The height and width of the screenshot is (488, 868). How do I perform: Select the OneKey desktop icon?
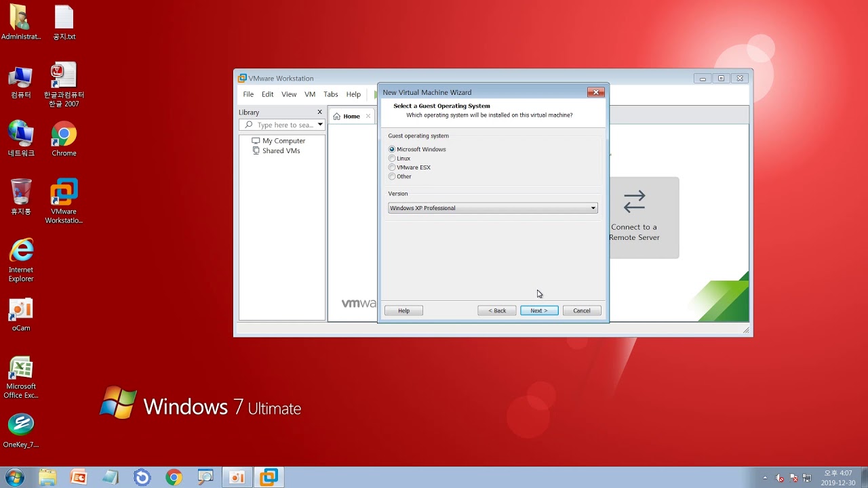(21, 432)
